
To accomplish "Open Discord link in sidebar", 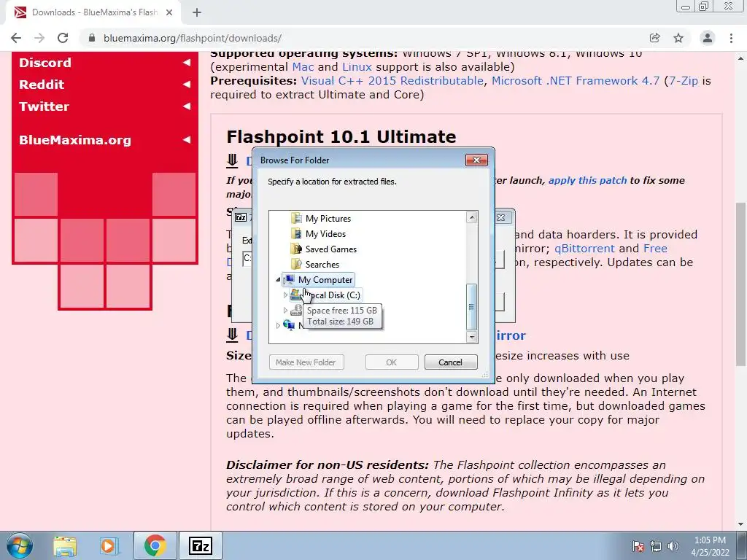I will coord(45,63).
